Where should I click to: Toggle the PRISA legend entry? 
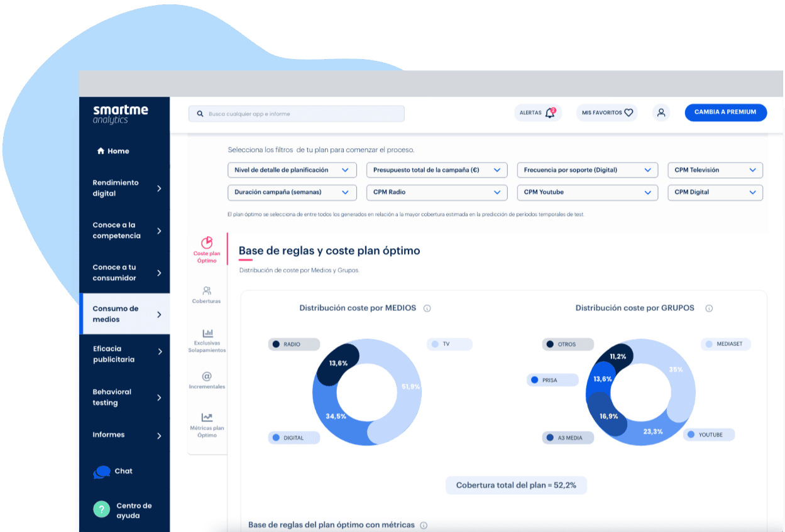[x=552, y=379]
